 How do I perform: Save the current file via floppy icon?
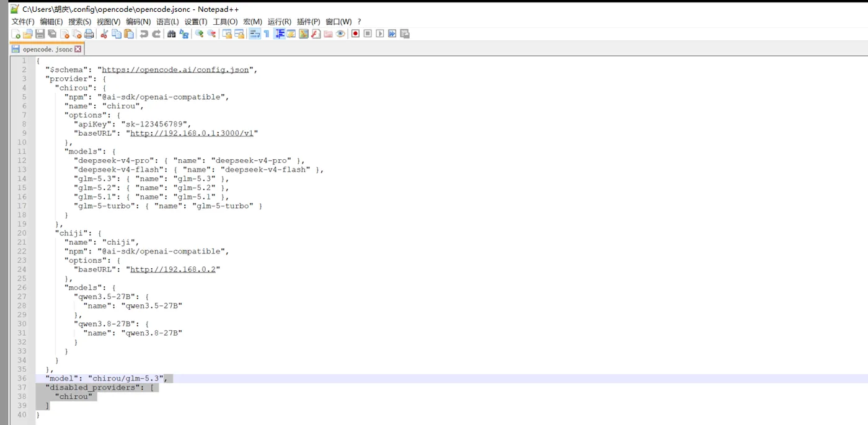click(40, 33)
